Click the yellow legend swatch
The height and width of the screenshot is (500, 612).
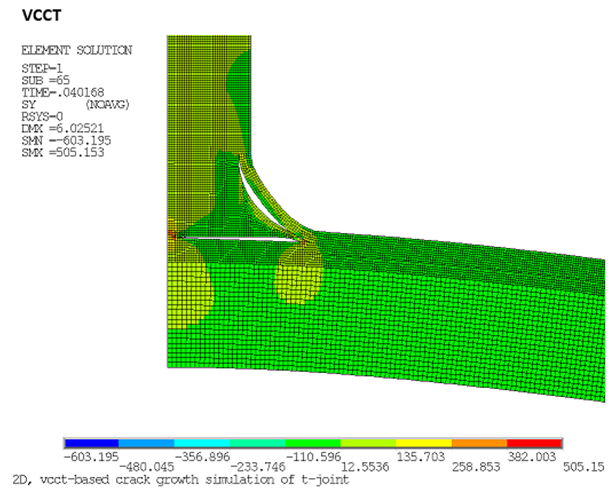pos(424,443)
